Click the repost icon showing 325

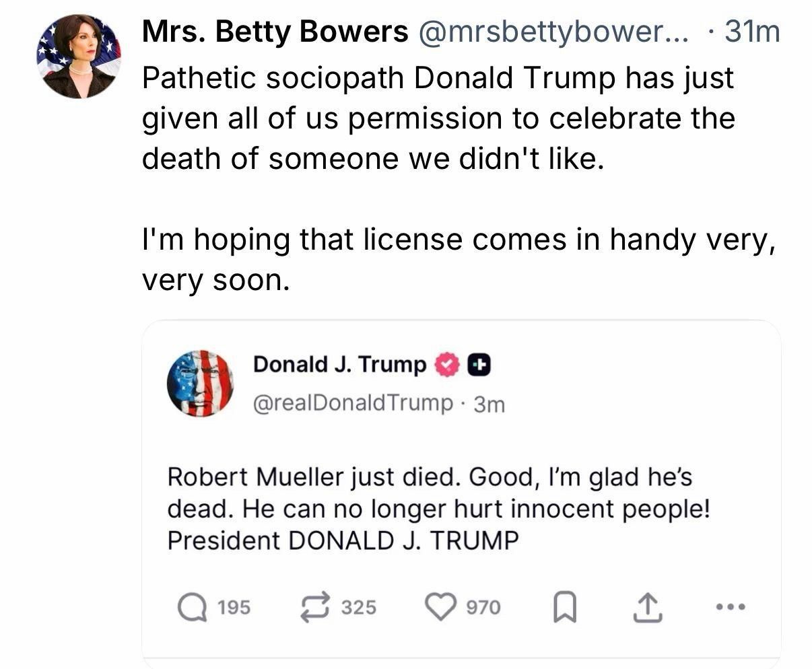pyautogui.click(x=314, y=608)
